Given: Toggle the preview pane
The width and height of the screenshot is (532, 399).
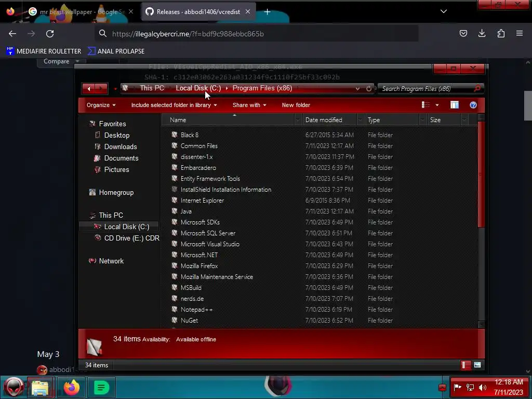Looking at the screenshot, I should [455, 105].
